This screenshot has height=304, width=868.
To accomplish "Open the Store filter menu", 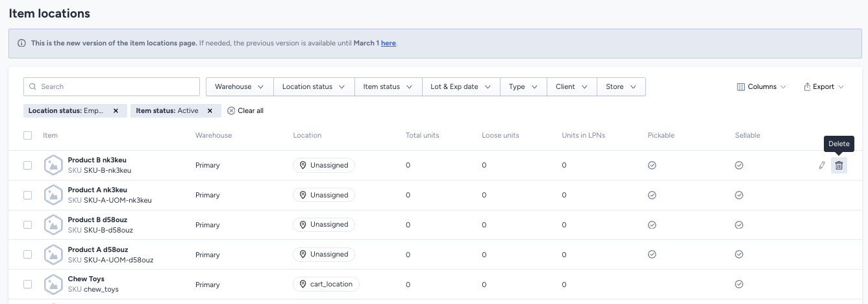I will coord(621,87).
